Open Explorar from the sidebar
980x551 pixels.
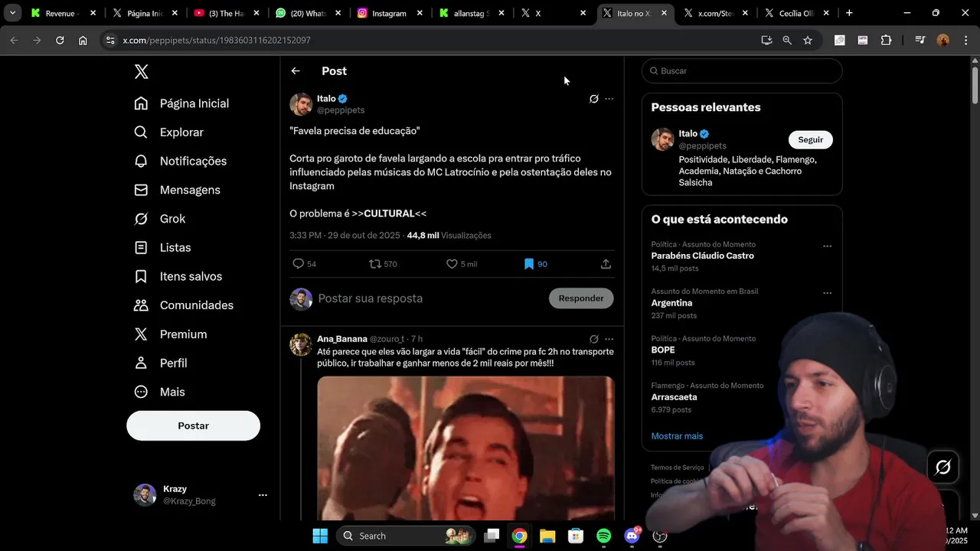point(168,132)
